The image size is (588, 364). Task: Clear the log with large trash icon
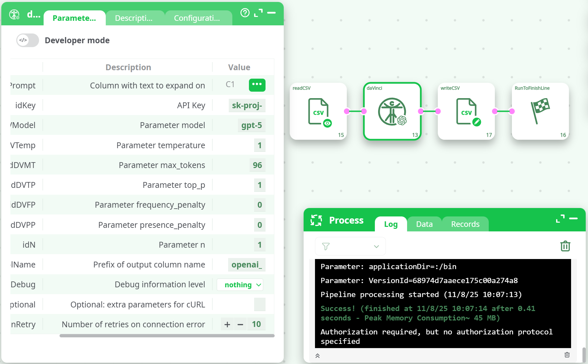pyautogui.click(x=565, y=246)
